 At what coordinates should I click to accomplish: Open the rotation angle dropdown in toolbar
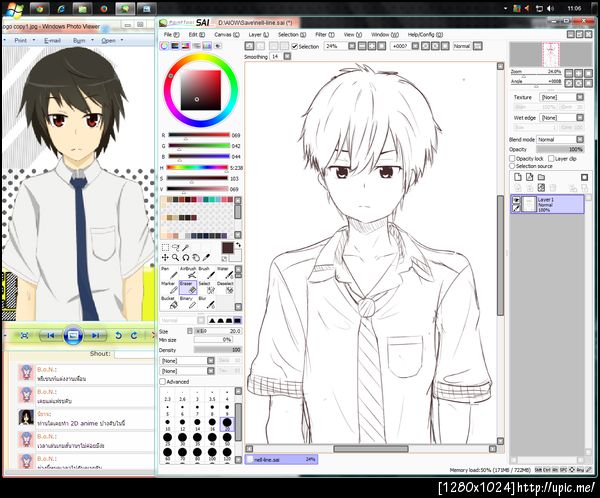click(415, 46)
